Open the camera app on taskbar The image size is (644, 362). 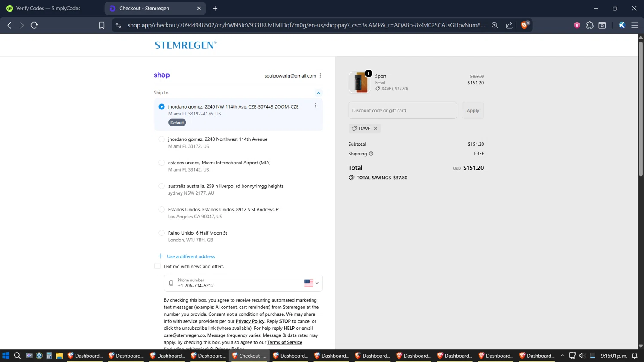coord(29,356)
